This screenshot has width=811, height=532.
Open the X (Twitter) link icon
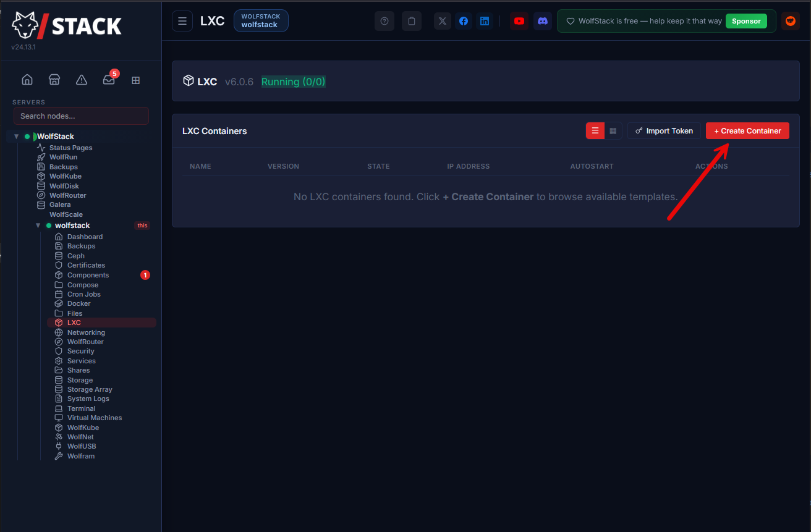point(443,21)
